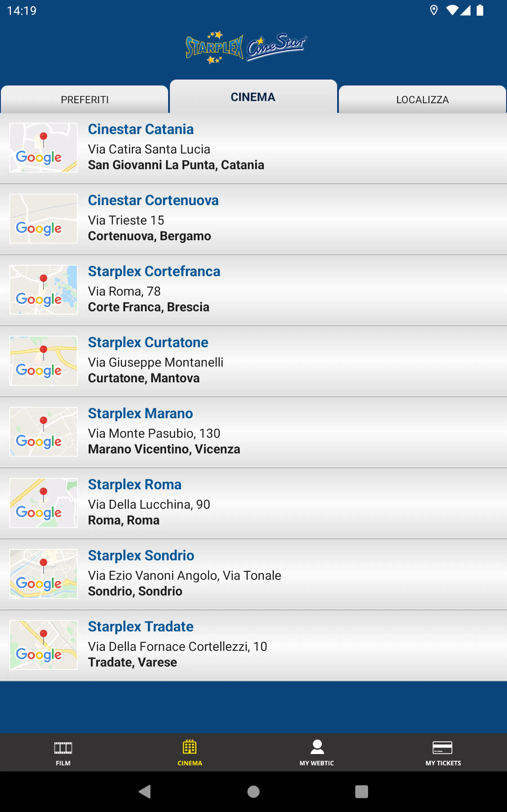Tap the Android home circle button
The height and width of the screenshot is (812, 507).
[253, 791]
